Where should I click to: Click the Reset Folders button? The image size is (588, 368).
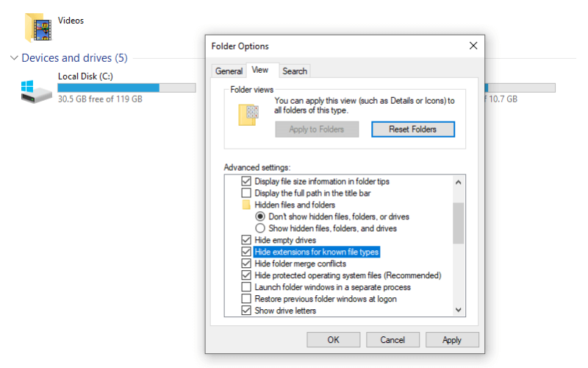coord(413,130)
